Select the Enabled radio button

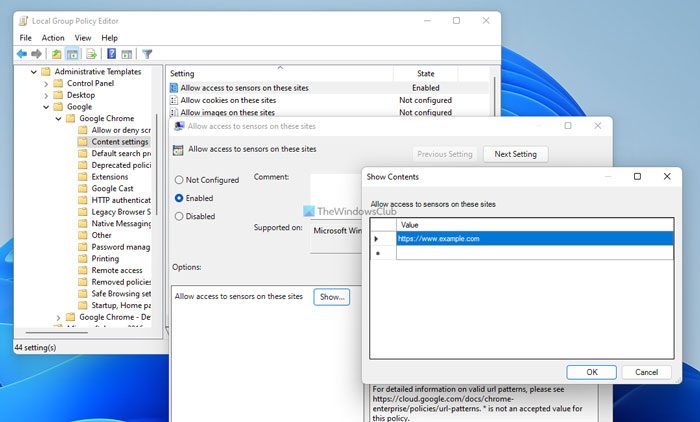tap(179, 198)
